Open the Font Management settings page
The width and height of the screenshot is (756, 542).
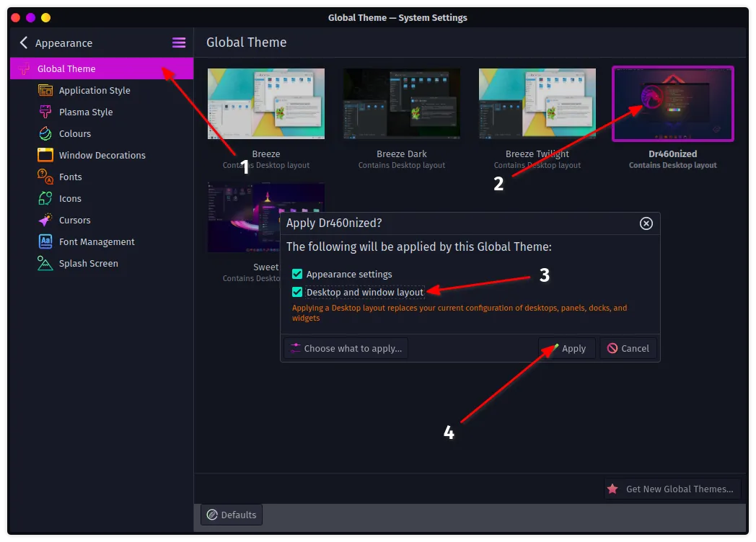tap(102, 241)
